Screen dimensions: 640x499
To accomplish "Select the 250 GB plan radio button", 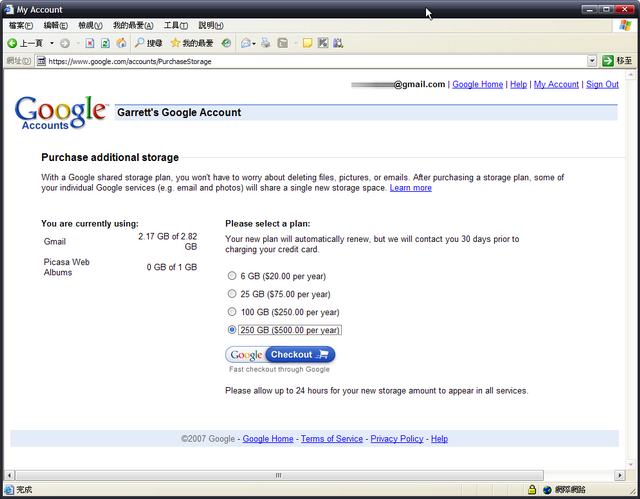I will tap(232, 330).
